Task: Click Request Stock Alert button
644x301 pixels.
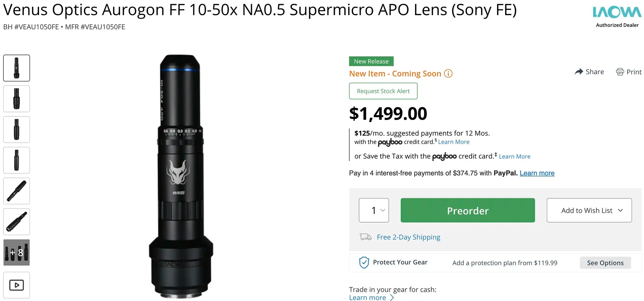Action: pyautogui.click(x=383, y=91)
